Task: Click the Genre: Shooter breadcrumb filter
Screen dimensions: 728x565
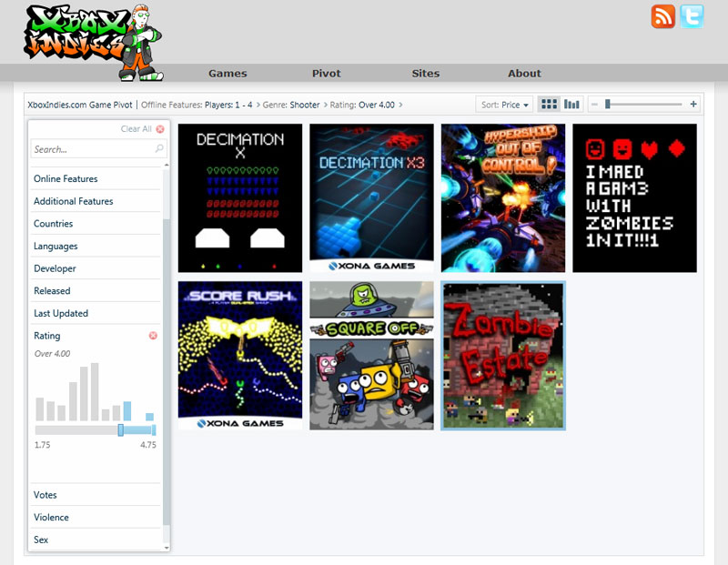Action: click(291, 105)
